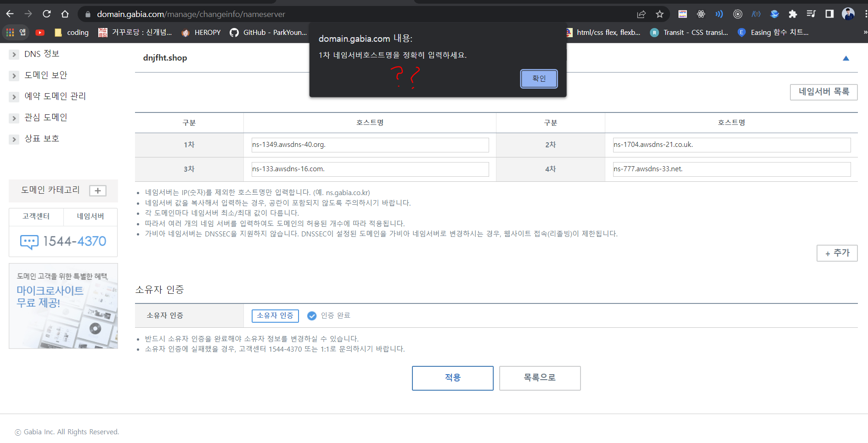Click the blue layered stack extension icon
This screenshot has width=868, height=443.
775,14
